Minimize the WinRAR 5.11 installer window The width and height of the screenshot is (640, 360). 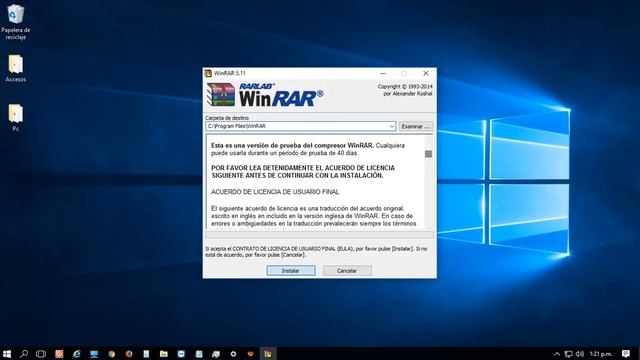pos(383,73)
